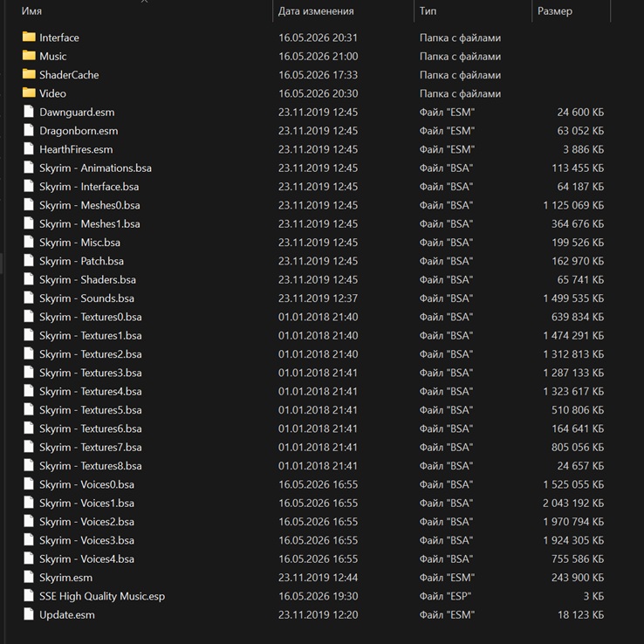This screenshot has width=644, height=644.
Task: Select the Music folder icon
Action: [29, 56]
